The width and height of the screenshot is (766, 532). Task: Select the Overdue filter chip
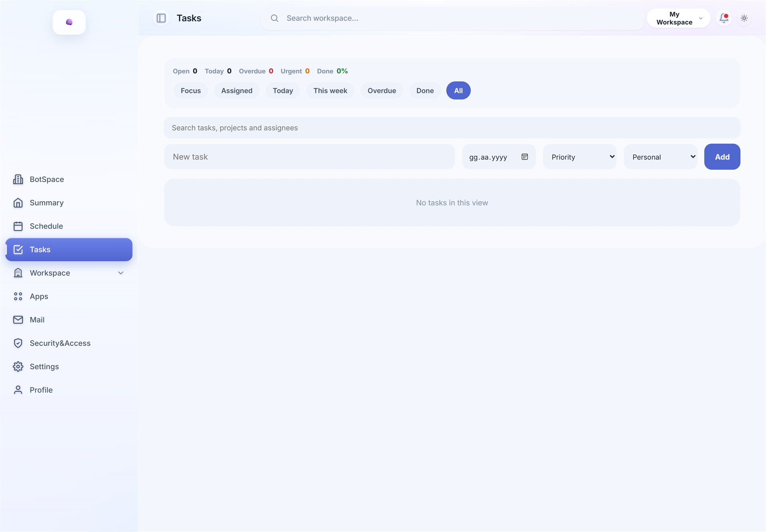(x=382, y=91)
